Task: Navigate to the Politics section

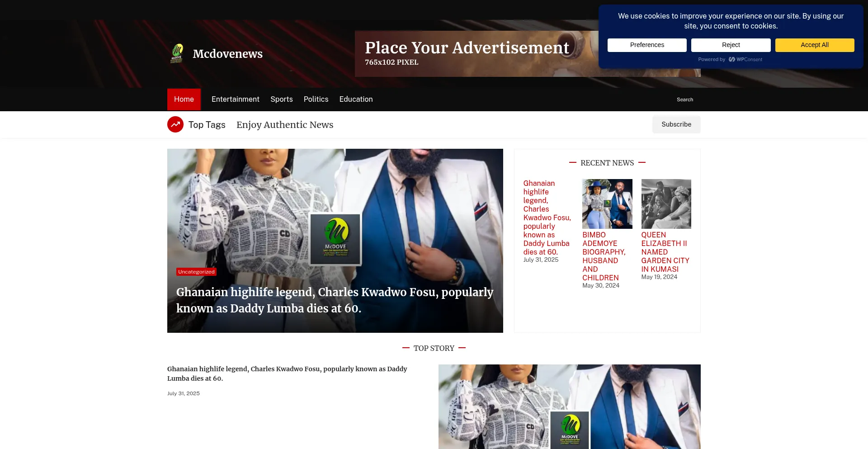Action: 316,99
